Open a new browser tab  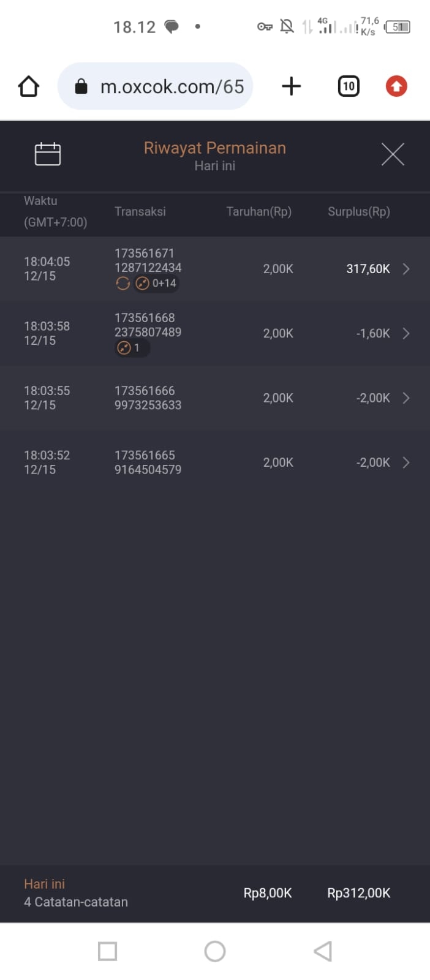click(x=291, y=86)
